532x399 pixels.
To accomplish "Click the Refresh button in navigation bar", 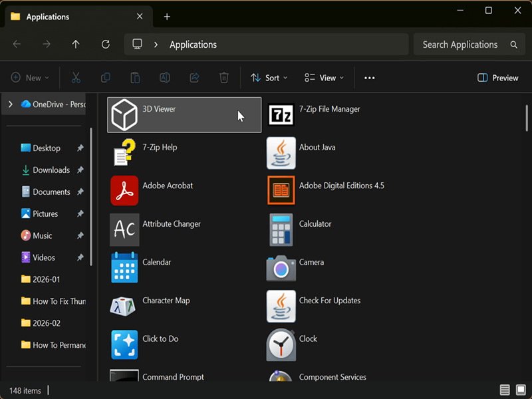I will [105, 45].
